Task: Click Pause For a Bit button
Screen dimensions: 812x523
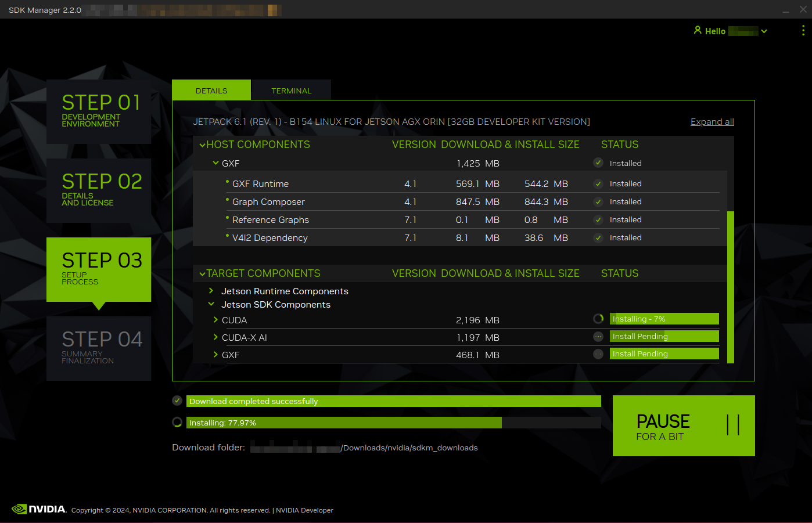Action: pos(684,425)
